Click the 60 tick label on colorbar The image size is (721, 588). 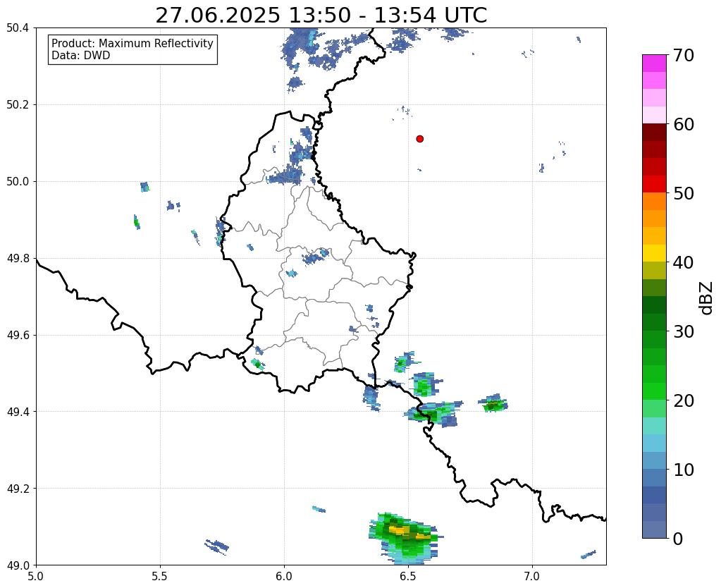684,124
